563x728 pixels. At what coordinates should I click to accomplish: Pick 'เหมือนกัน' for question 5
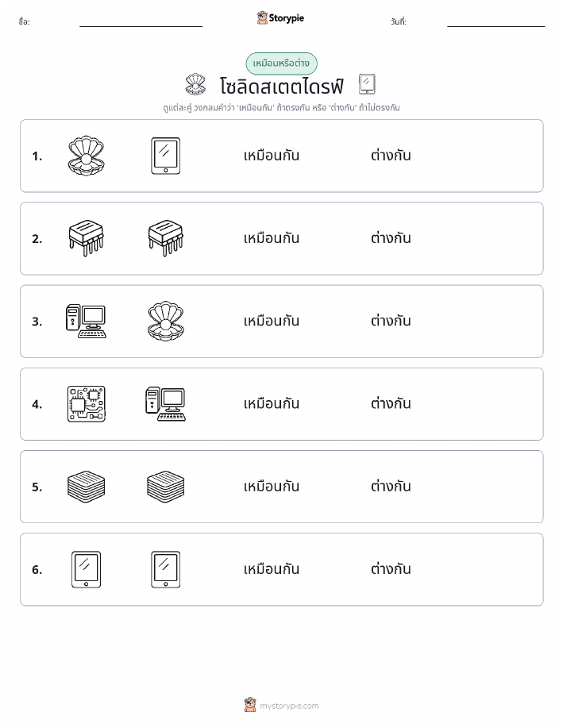272,486
